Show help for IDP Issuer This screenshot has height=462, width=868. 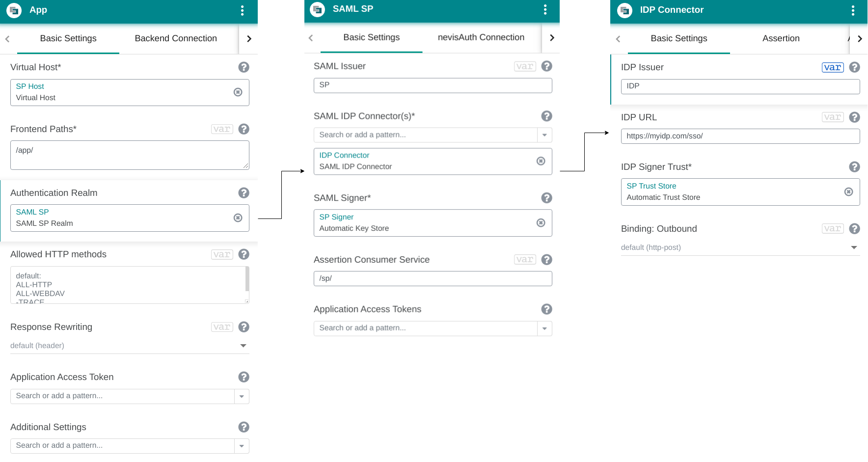(x=854, y=67)
